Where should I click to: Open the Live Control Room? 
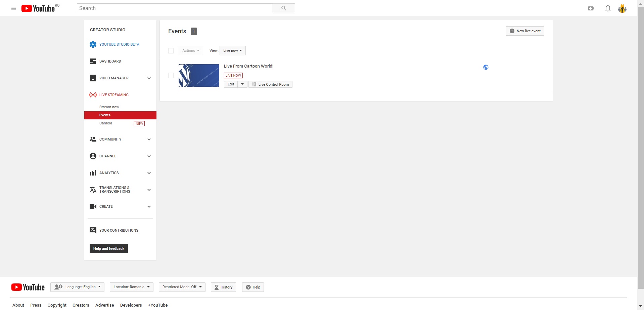pos(270,84)
